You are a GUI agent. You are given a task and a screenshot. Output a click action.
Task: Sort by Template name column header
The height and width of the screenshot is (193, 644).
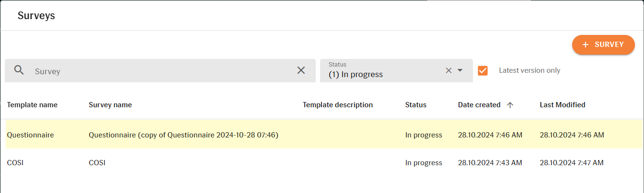point(32,105)
